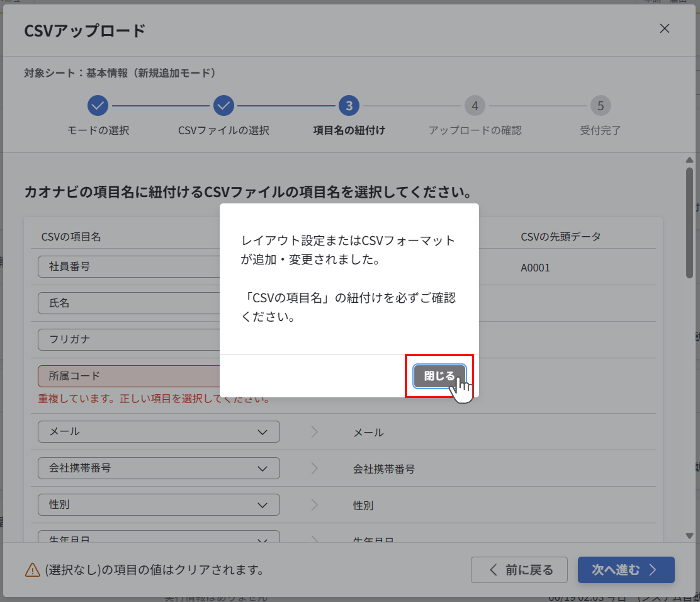The image size is (700, 602).
Task: Click the 閉じる button in the alert
Action: coord(439,376)
